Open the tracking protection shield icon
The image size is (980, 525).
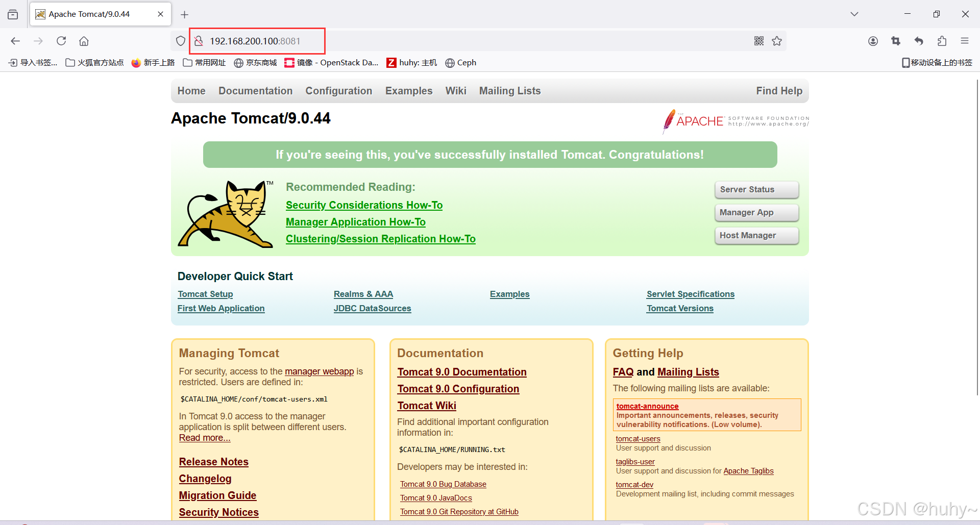coord(181,41)
